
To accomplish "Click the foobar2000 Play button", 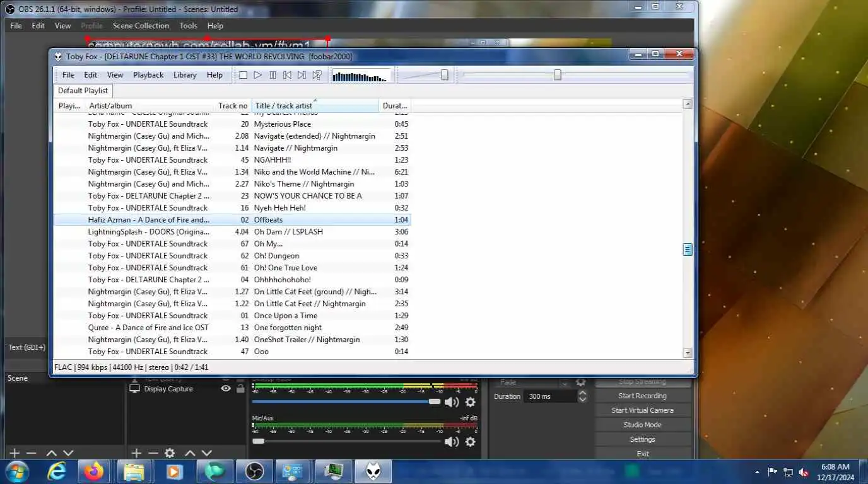I will (x=257, y=75).
